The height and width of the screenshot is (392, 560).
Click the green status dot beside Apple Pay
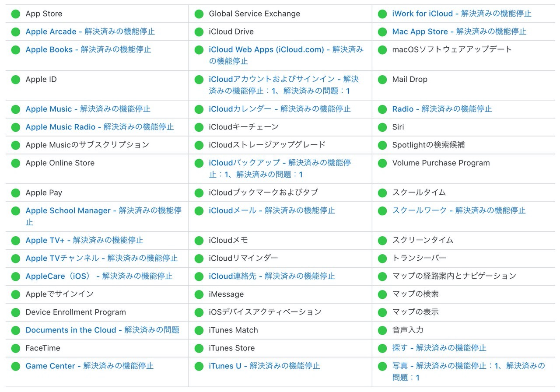pyautogui.click(x=16, y=193)
